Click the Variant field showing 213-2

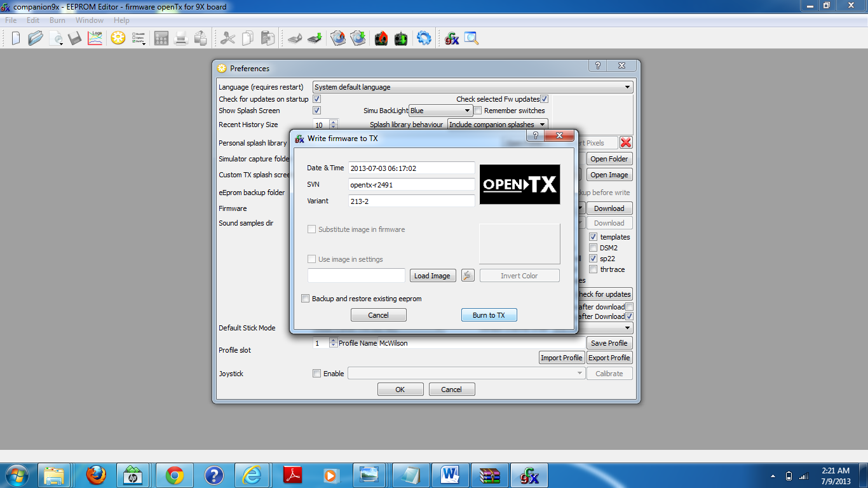[412, 201]
